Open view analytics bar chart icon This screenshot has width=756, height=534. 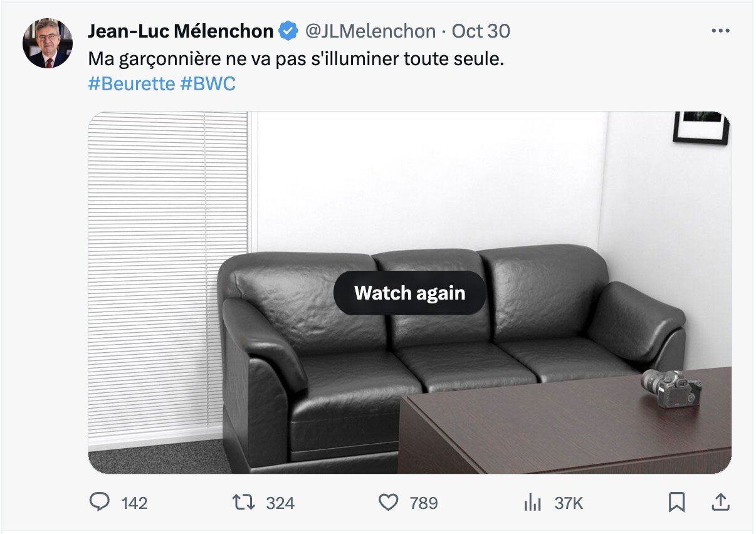(532, 502)
